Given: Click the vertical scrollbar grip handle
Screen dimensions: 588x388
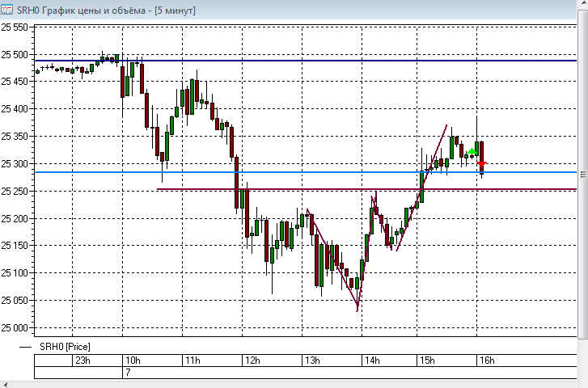Looking at the screenshot, I should pos(583,175).
